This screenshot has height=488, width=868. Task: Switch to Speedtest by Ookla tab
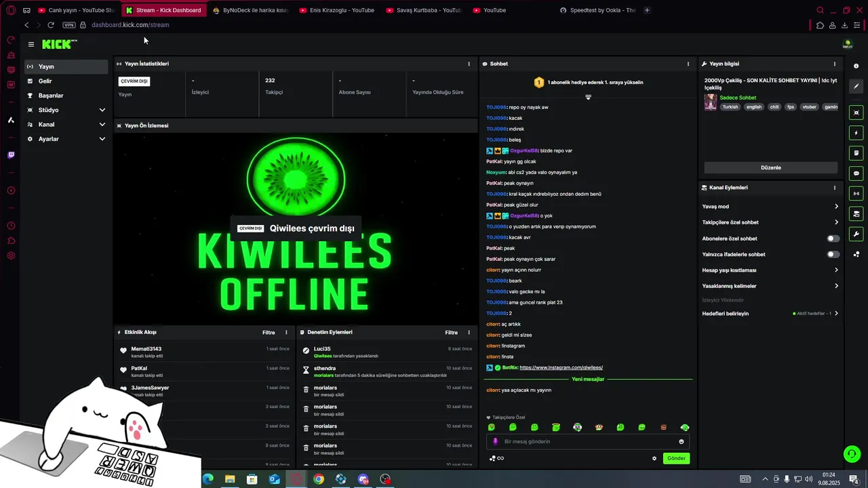[597, 10]
